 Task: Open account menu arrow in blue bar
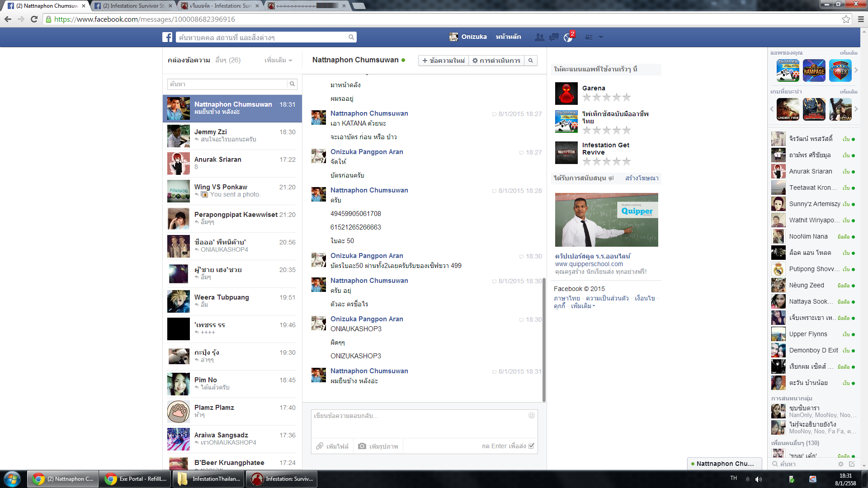click(601, 37)
